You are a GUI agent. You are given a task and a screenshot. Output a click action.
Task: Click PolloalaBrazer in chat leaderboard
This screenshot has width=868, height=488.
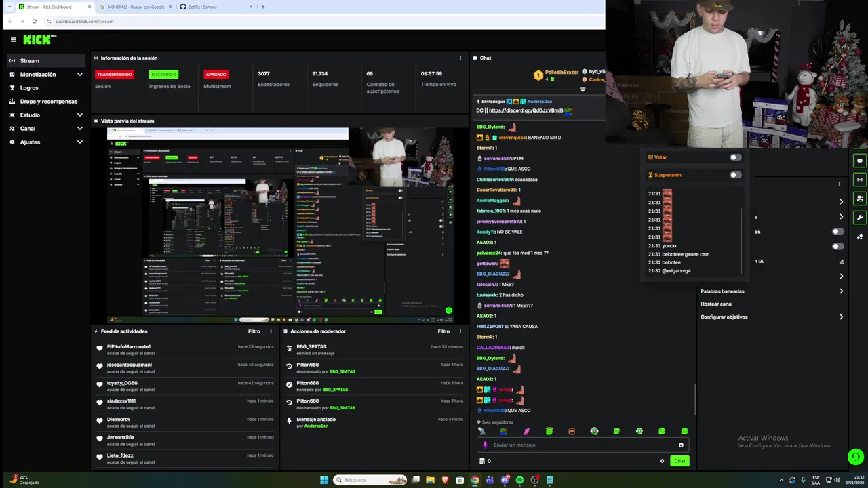(x=561, y=72)
